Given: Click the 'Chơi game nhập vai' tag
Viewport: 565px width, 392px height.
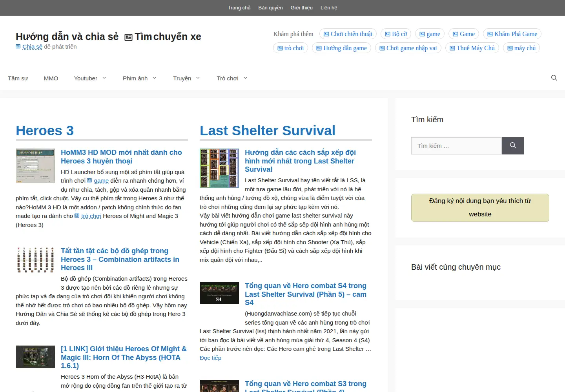Looking at the screenshot, I should (408, 48).
